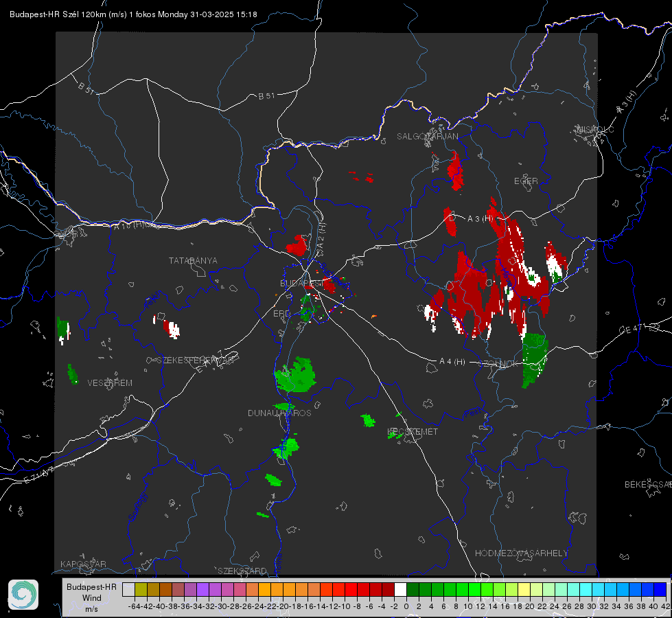Select the KAPOSVÁR city label
This screenshot has height=618, width=672.
83,564
